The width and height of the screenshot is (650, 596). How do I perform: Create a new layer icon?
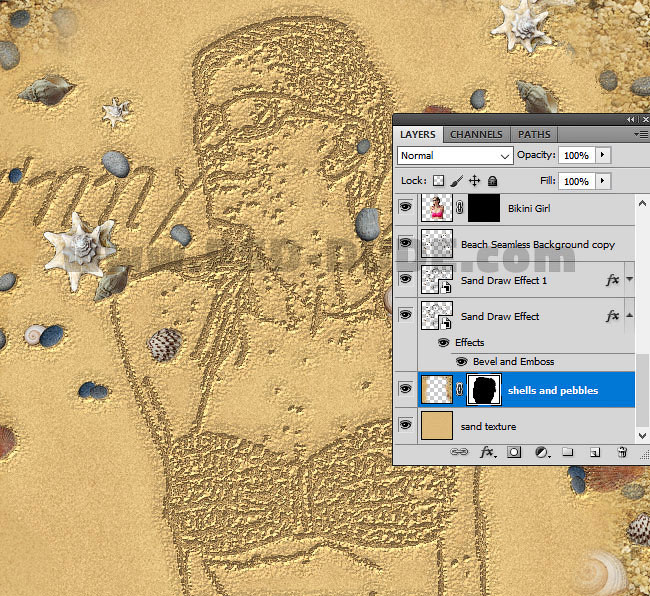[x=594, y=452]
